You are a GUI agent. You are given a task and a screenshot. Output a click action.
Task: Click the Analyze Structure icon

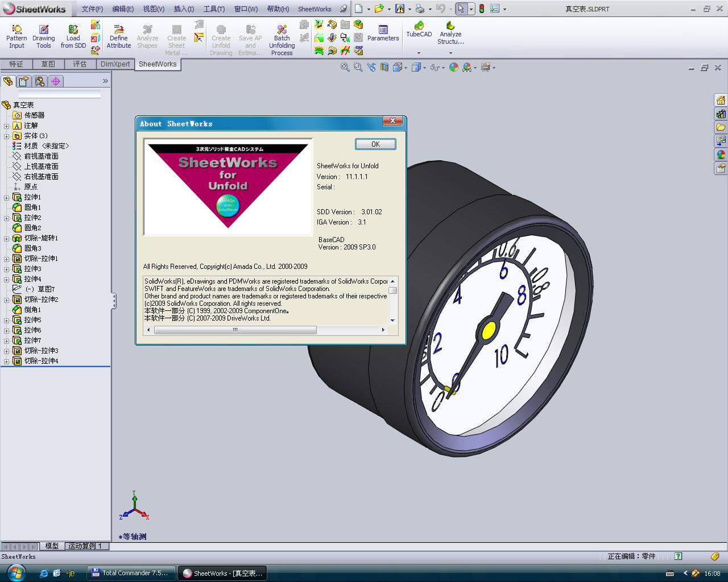450,33
